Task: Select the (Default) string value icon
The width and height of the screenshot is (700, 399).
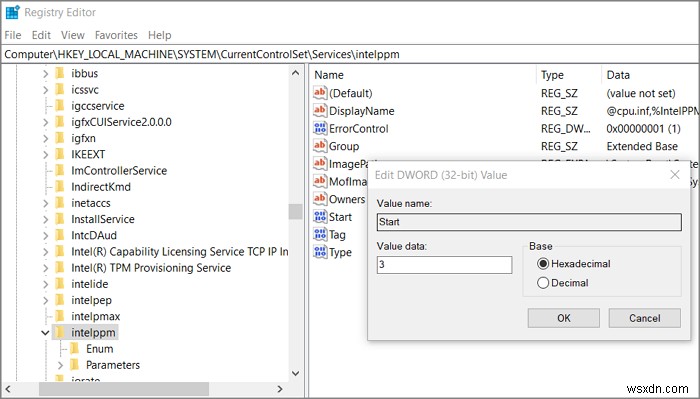Action: [x=320, y=93]
